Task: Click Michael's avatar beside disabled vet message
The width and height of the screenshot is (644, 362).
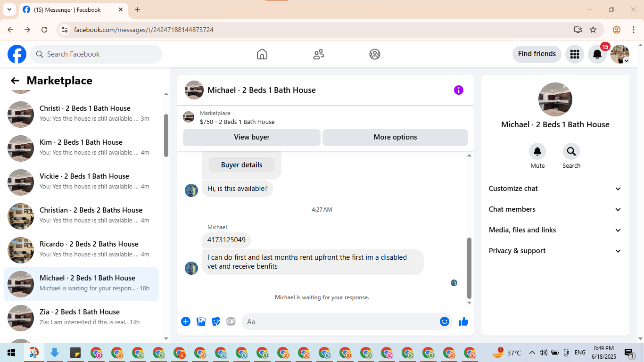Action: tap(191, 268)
